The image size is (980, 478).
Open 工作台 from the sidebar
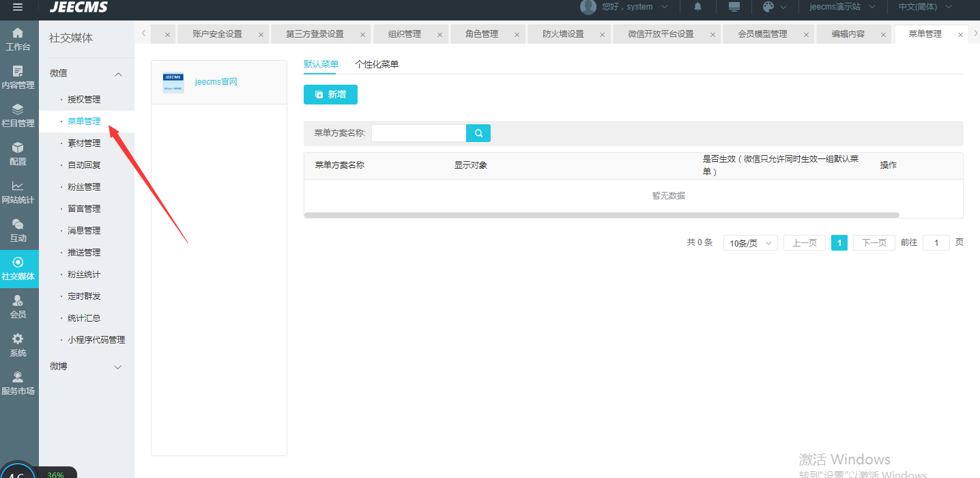coord(18,40)
